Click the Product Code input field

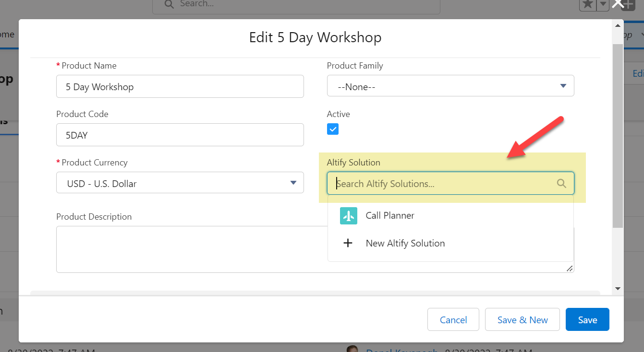(x=180, y=135)
